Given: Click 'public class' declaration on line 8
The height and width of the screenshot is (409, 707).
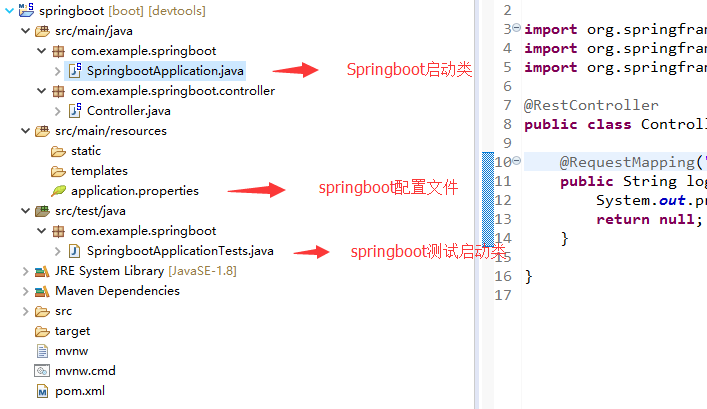Looking at the screenshot, I should [x=578, y=124].
